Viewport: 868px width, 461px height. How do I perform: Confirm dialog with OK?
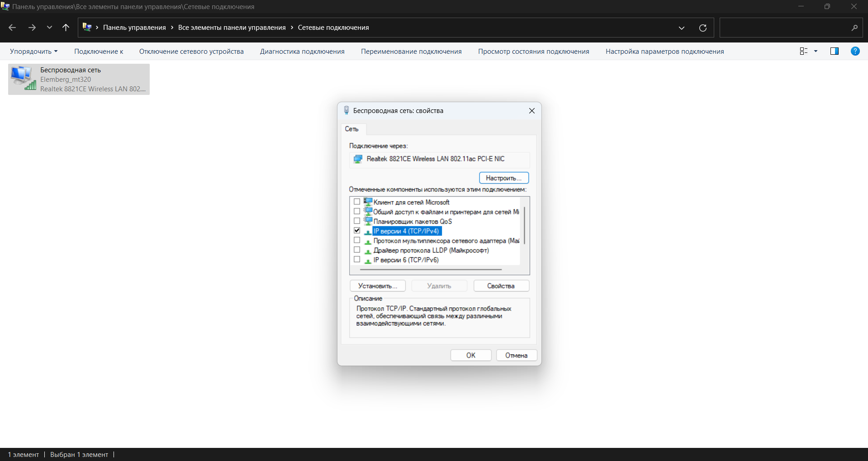pyautogui.click(x=471, y=355)
